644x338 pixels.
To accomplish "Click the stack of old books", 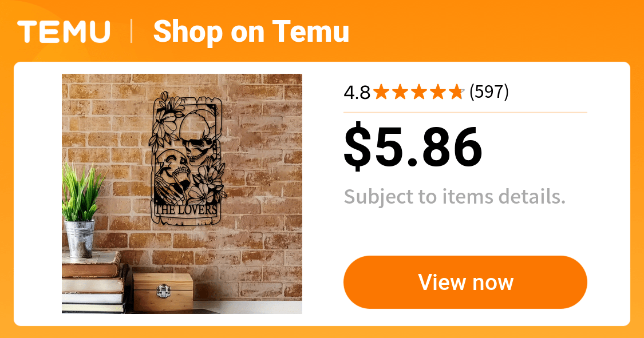I will click(x=94, y=282).
